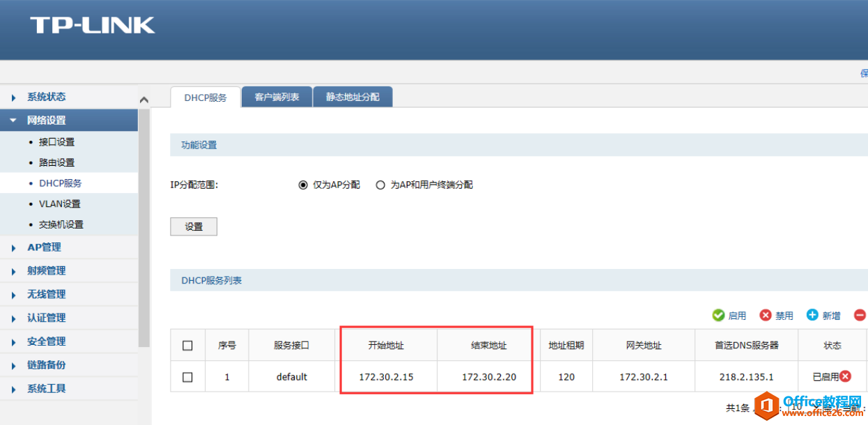Viewport: 868px width, 425px height.
Task: Check the select-all header checkbox
Action: 187,346
